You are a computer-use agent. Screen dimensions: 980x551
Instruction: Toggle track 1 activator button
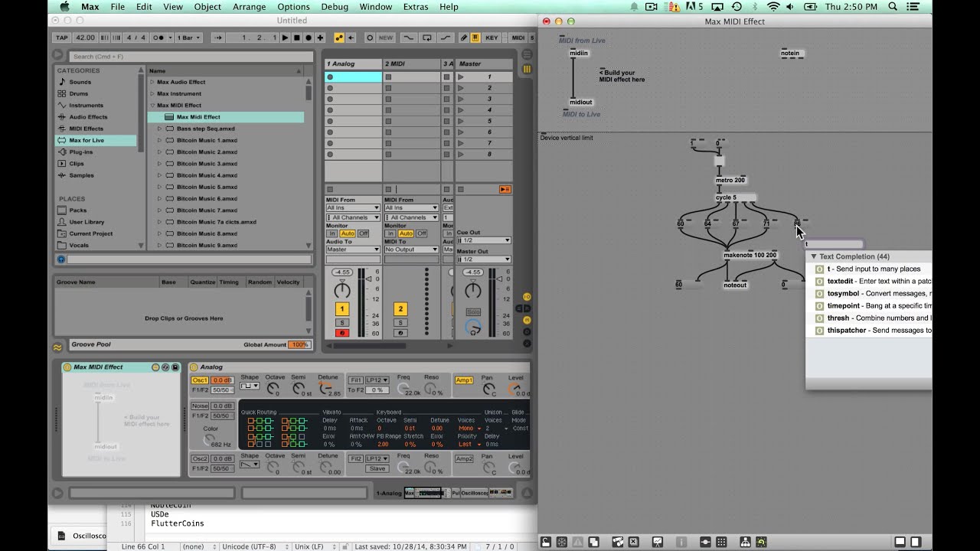coord(342,309)
